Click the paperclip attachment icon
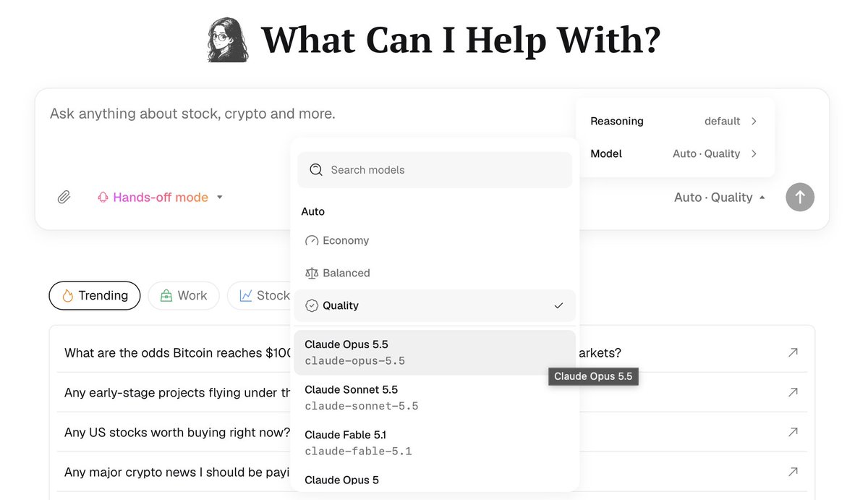Screen dimensions: 868x500 click(x=64, y=197)
